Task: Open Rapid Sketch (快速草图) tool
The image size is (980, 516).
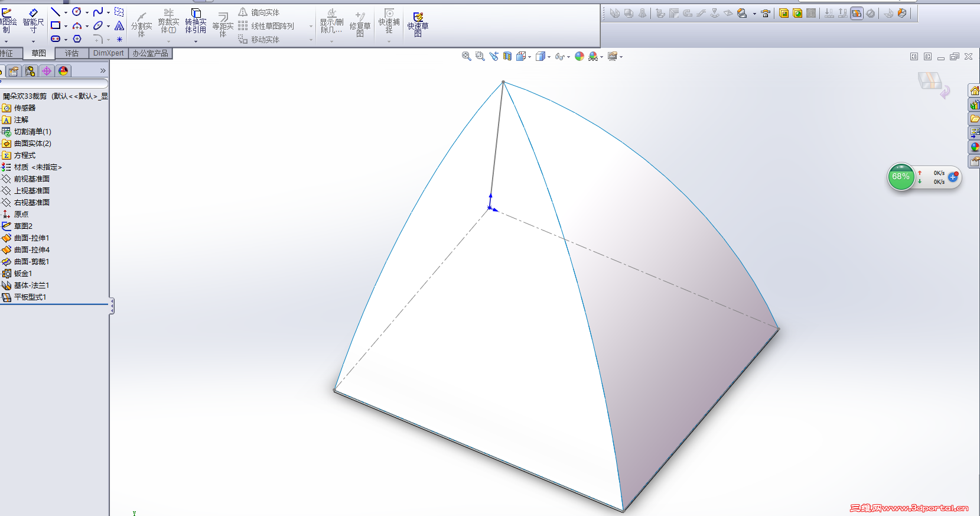Action: coord(418,25)
